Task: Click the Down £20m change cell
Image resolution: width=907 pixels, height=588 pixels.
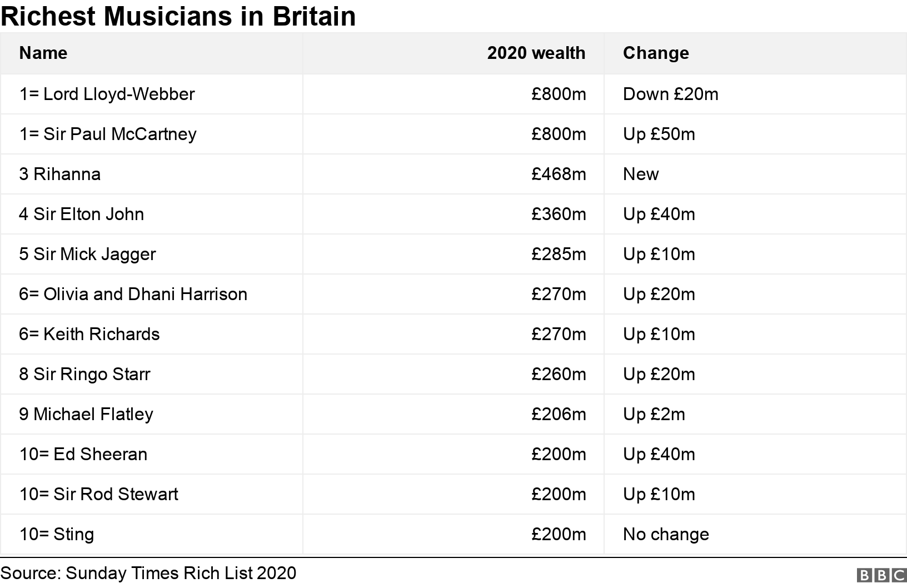Action: tap(670, 94)
